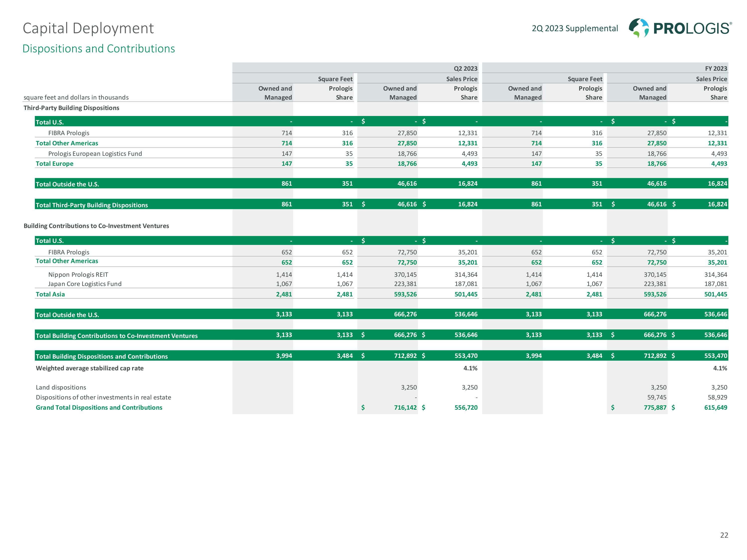Select the Weighted average stabilized cap rate label

[89, 368]
